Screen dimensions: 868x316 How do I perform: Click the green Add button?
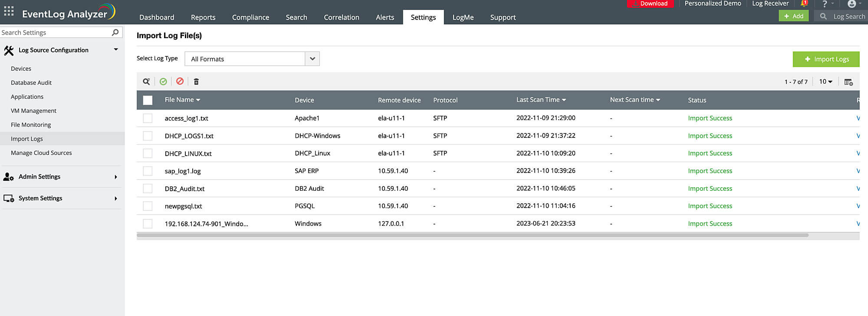[793, 16]
